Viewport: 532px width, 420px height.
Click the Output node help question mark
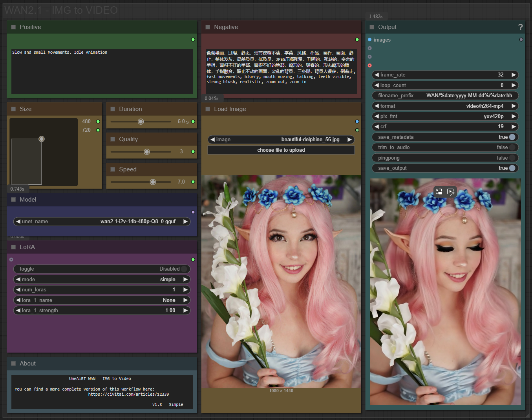520,27
